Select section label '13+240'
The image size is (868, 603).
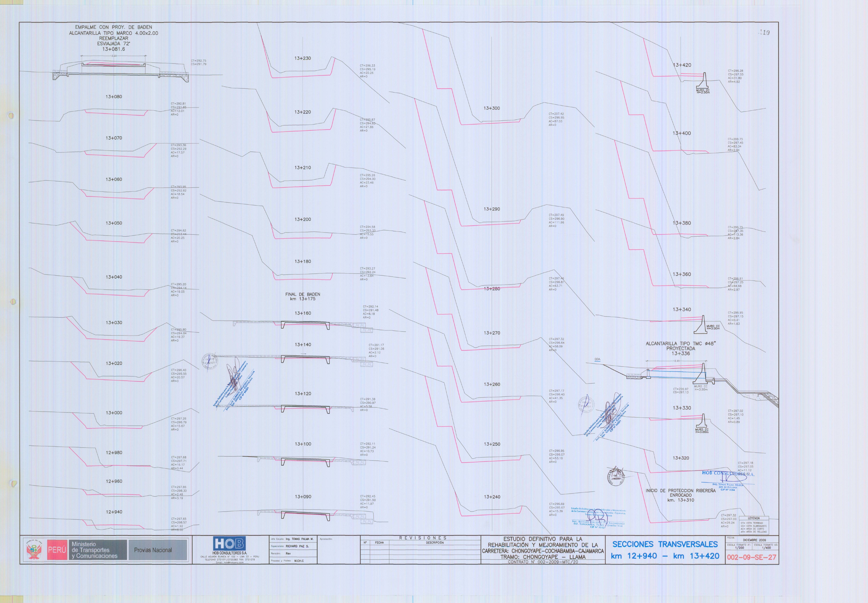(492, 497)
